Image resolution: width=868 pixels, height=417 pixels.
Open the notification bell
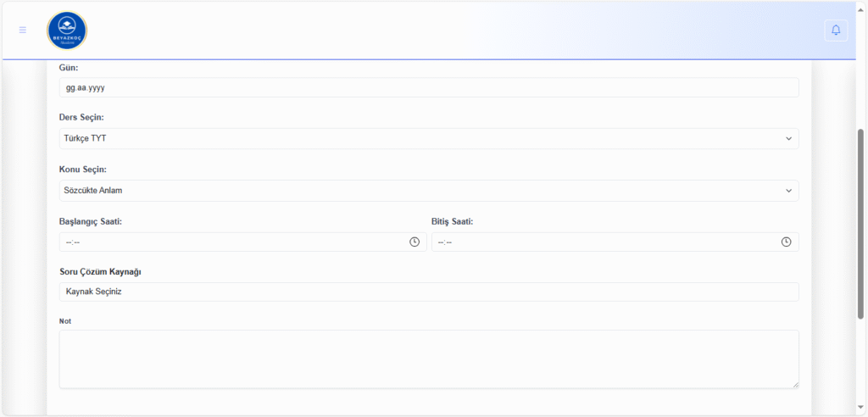(836, 31)
